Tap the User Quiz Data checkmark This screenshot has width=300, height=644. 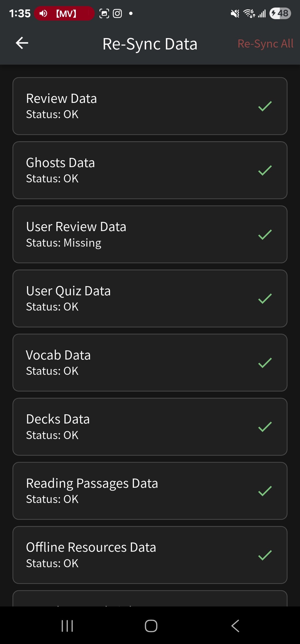[265, 299]
